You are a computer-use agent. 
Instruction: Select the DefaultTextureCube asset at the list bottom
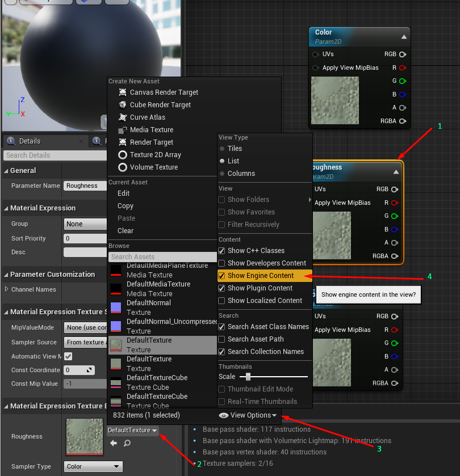pos(162,401)
